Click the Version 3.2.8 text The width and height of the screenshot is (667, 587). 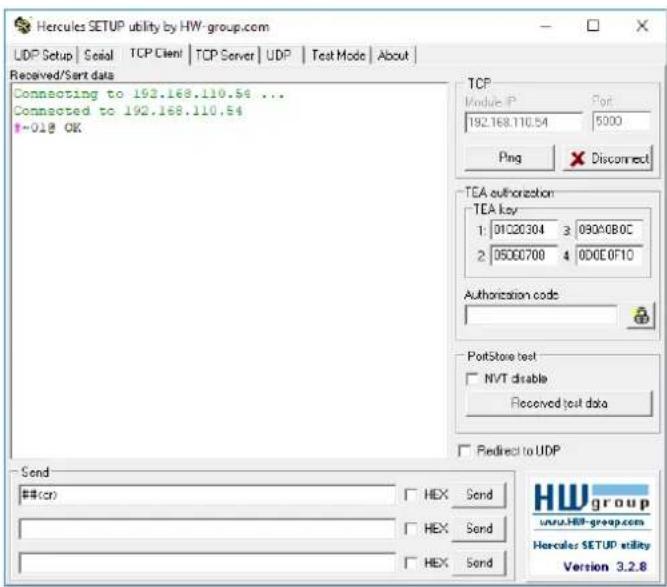coord(605,567)
